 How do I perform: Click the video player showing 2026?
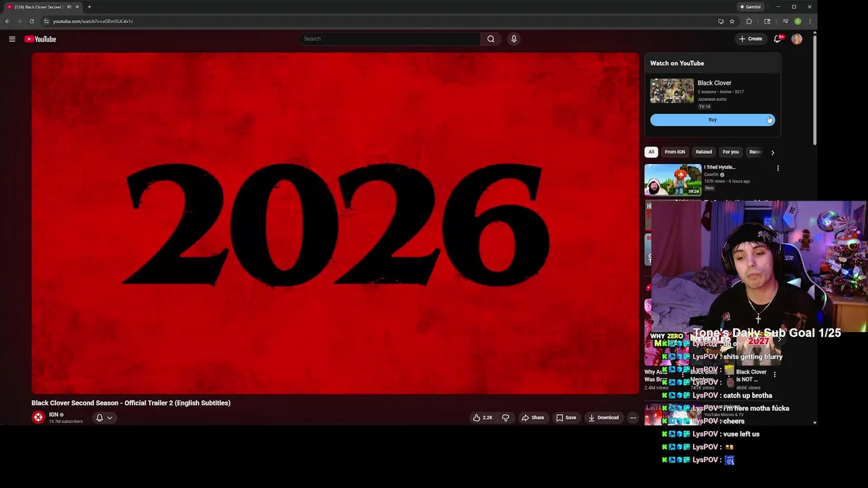[335, 223]
